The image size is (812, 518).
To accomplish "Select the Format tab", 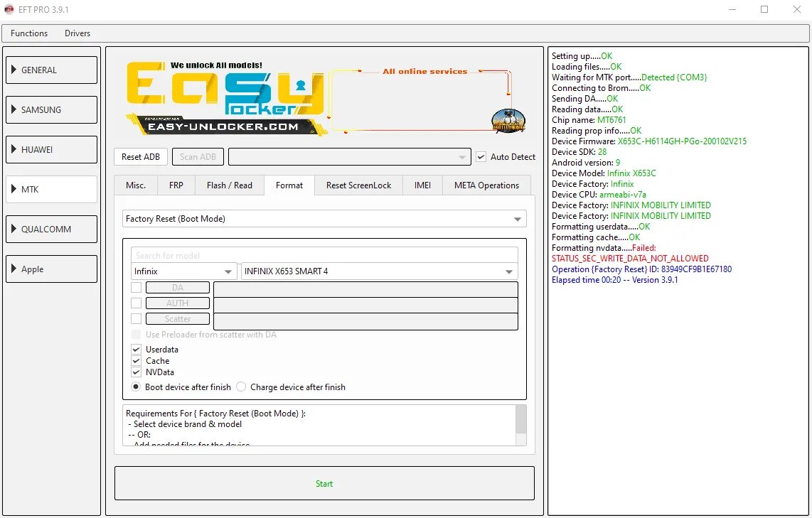I will coord(289,185).
